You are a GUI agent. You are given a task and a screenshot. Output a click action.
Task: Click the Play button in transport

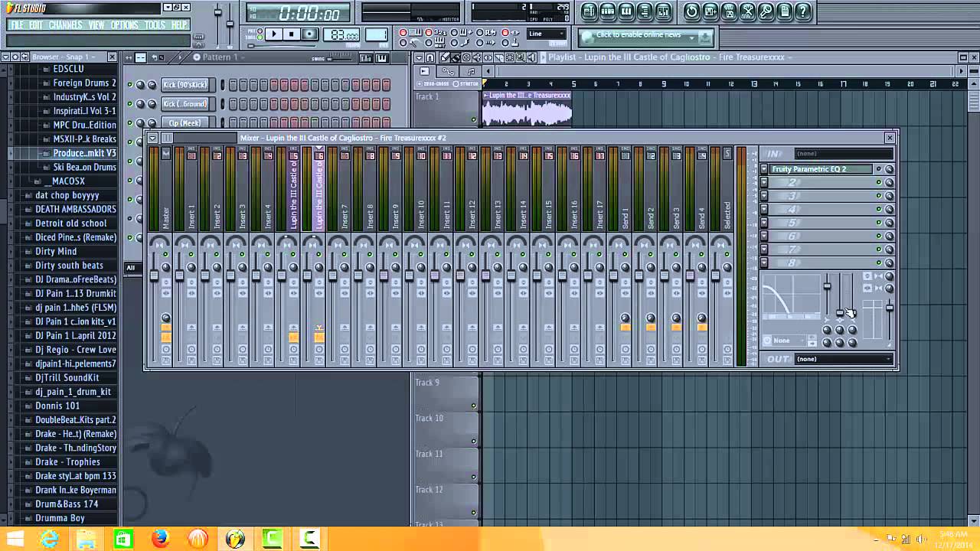[x=273, y=34]
